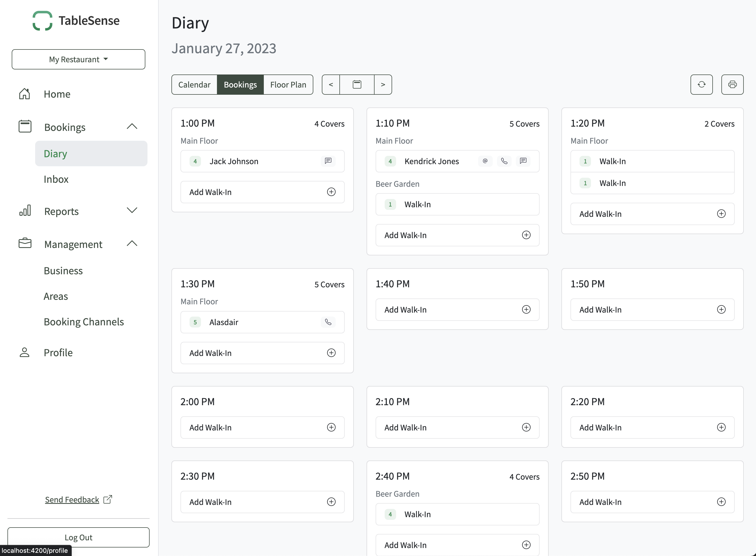Click the refresh icon above the bookings grid

click(x=701, y=85)
